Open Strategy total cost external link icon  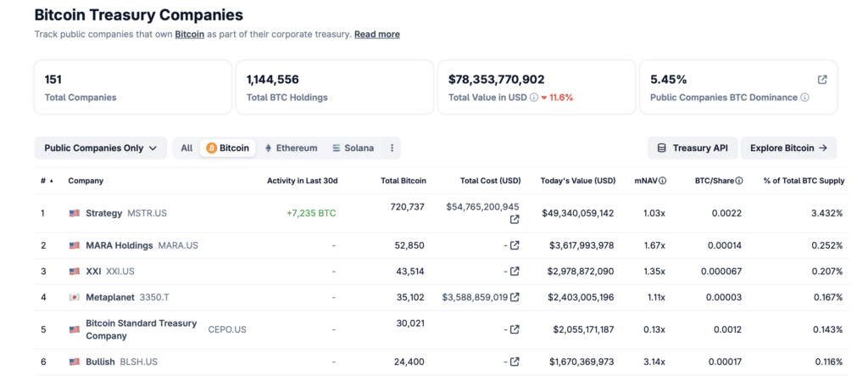tap(515, 220)
